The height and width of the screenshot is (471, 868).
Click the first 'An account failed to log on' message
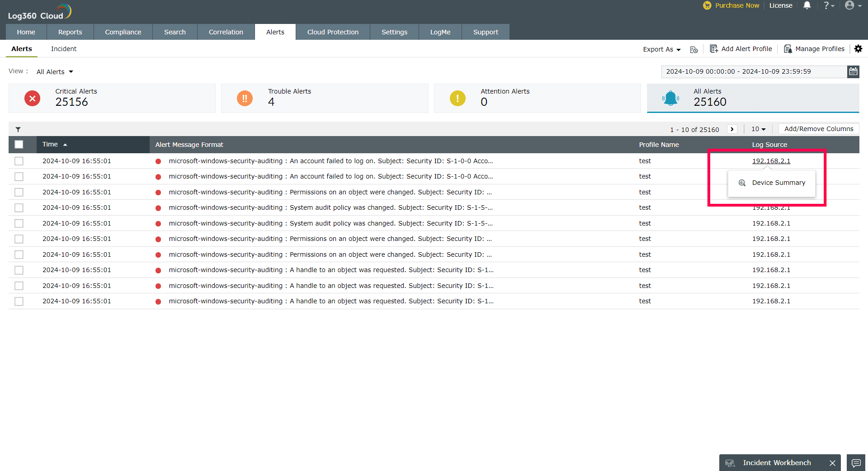(x=331, y=161)
